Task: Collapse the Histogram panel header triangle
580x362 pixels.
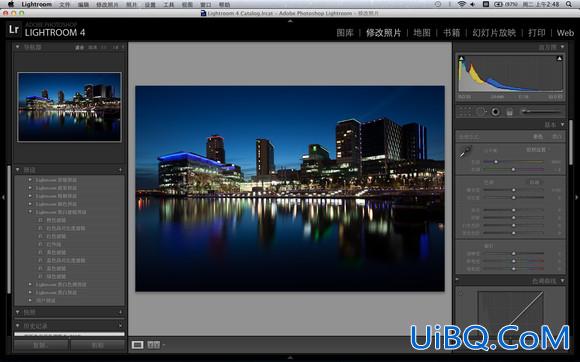Action: (562, 47)
